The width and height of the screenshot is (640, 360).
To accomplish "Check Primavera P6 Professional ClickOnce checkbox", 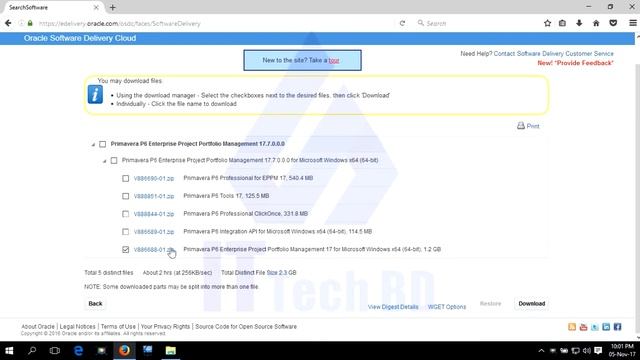I will click(x=125, y=214).
